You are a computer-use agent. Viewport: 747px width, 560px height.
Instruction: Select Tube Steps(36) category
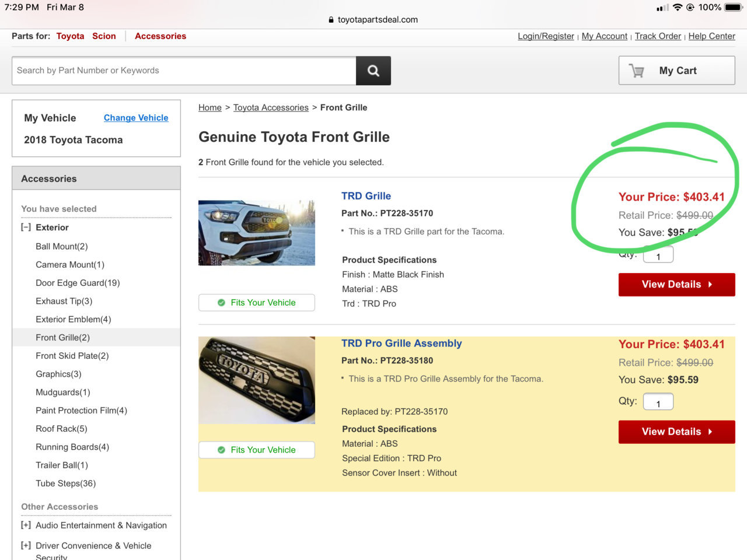[66, 483]
